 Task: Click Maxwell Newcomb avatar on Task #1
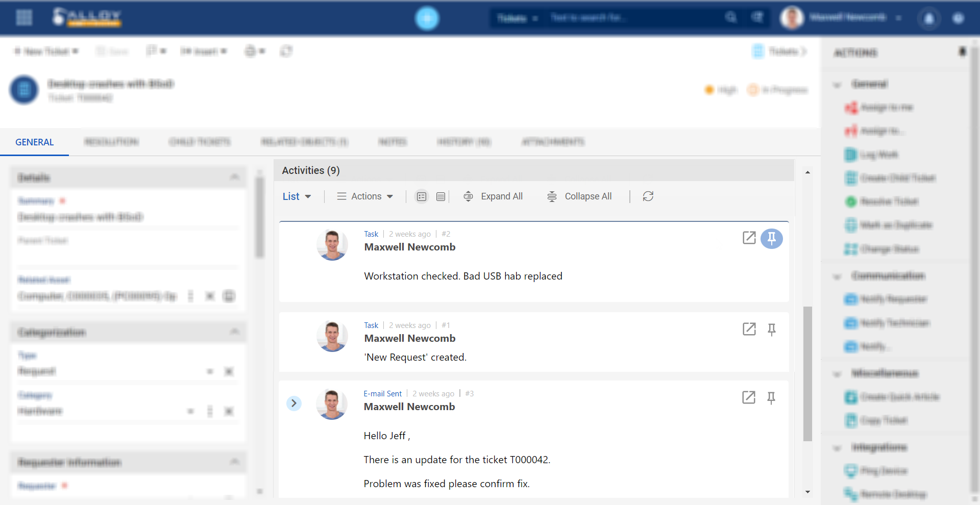click(332, 336)
